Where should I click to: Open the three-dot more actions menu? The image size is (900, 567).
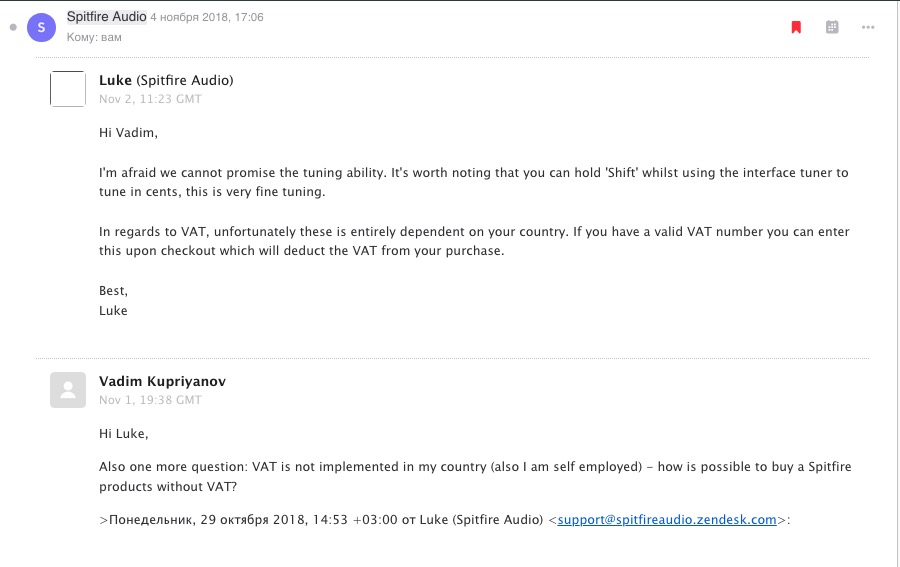[x=867, y=27]
